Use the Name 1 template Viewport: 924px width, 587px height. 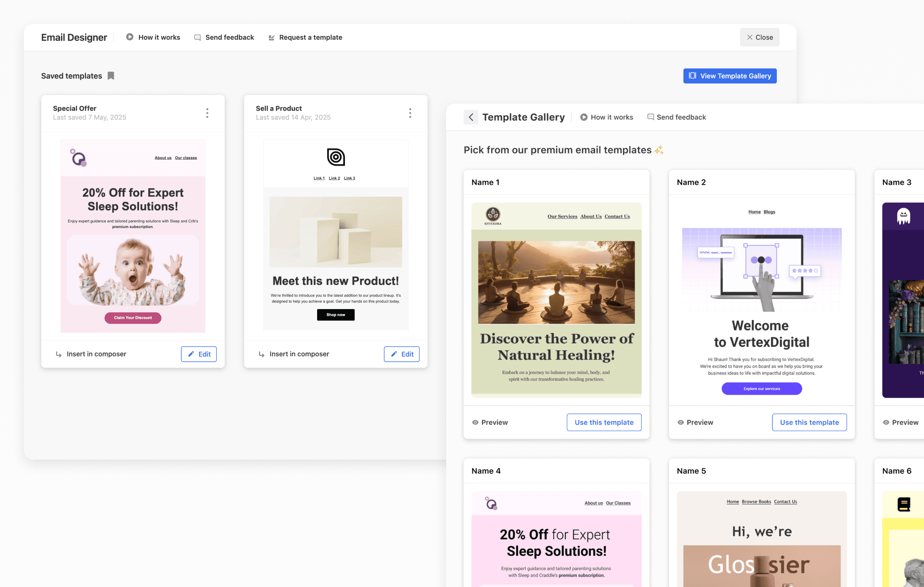604,422
